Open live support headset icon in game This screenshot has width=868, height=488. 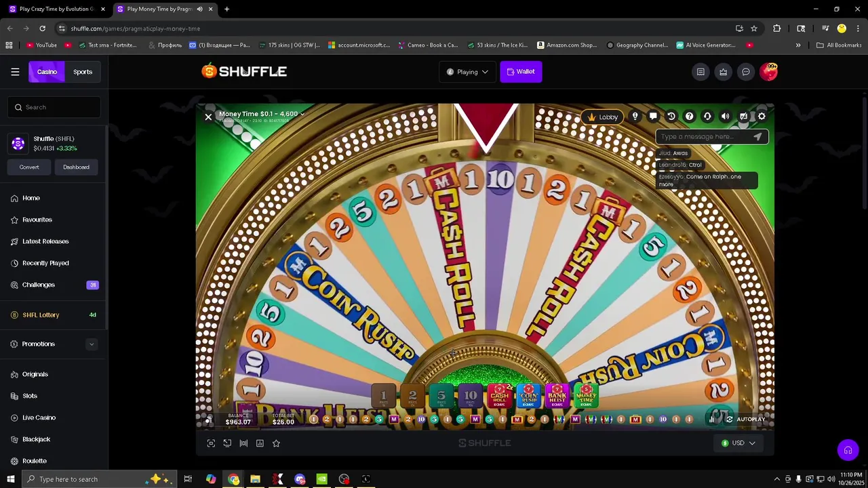(707, 117)
